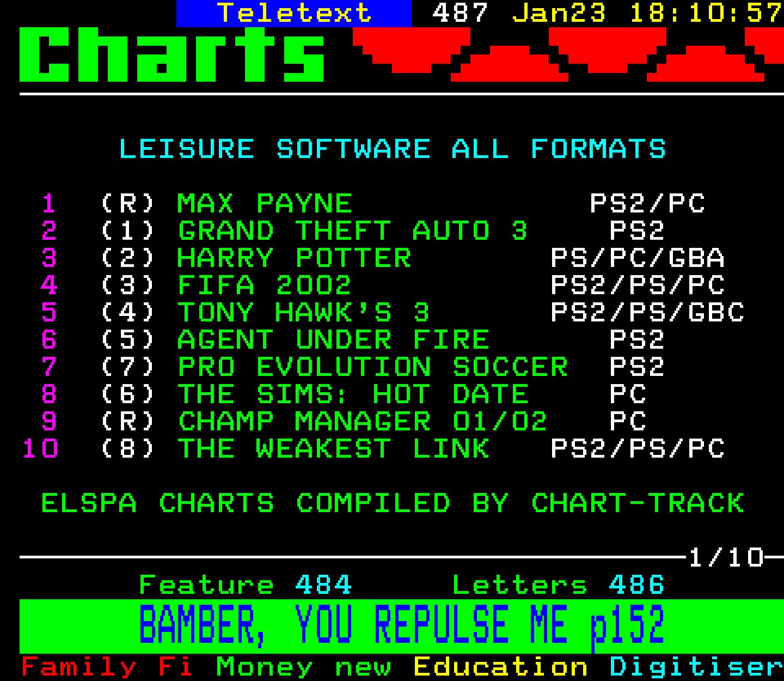Click previous position (6) beside The Sims
Screen dimensions: 784x681
[x=128, y=394]
